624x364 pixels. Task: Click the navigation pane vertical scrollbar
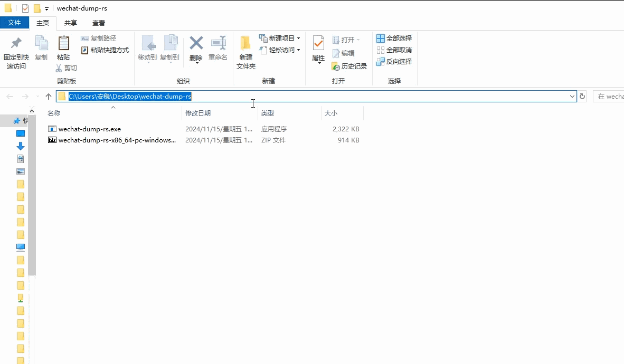click(x=32, y=190)
